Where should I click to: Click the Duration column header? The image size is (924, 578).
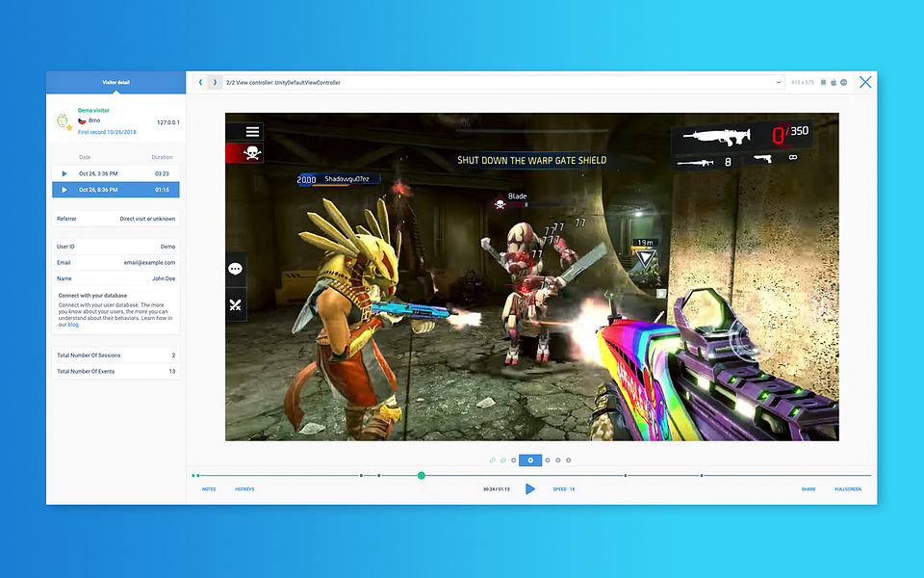pyautogui.click(x=162, y=157)
